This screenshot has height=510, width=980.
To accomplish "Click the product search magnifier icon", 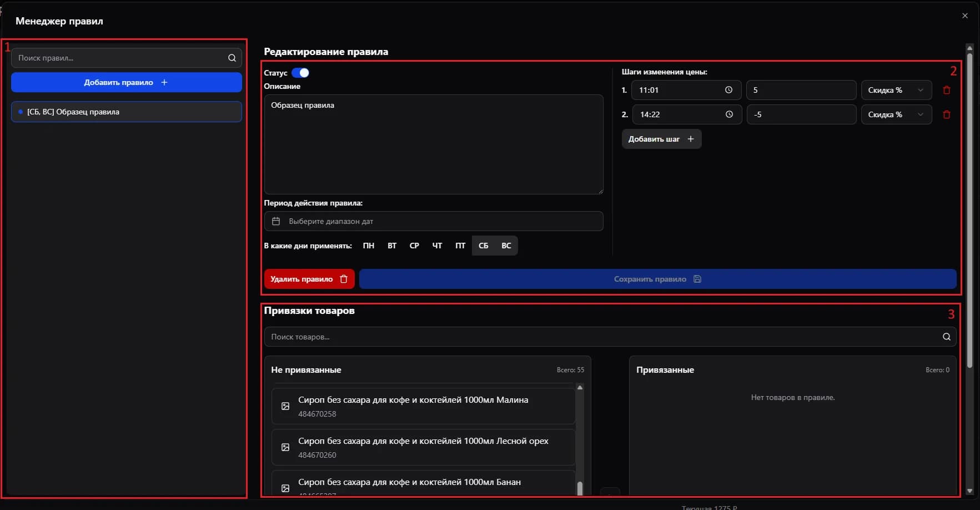I will 946,337.
